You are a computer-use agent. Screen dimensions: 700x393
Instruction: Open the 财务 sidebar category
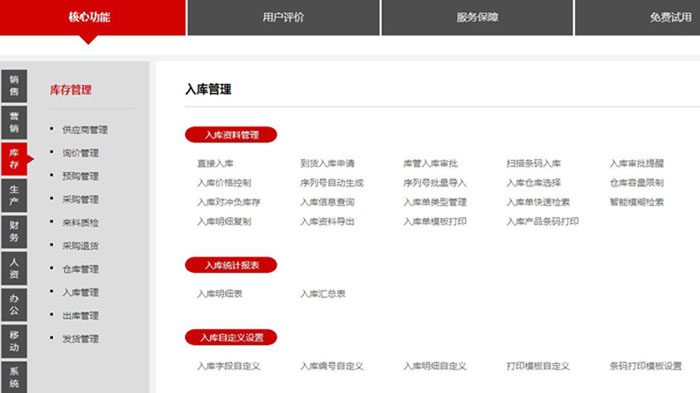14,232
